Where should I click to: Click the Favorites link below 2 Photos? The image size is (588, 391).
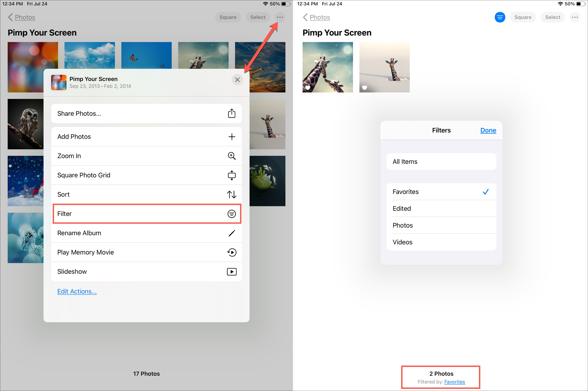coord(454,382)
